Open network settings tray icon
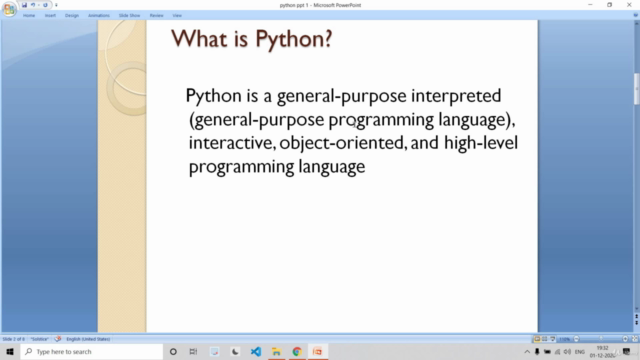 558,352
